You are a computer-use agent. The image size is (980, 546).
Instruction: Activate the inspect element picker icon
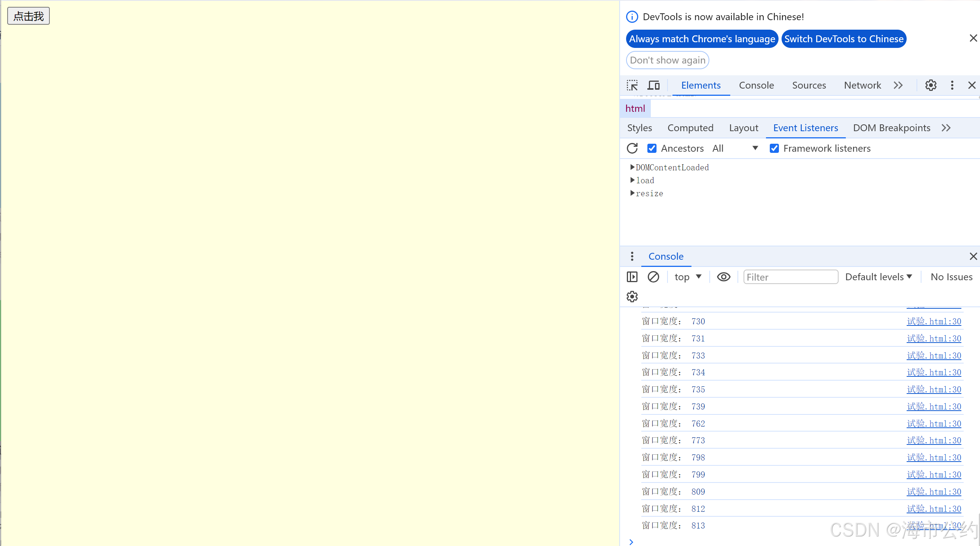pyautogui.click(x=632, y=85)
